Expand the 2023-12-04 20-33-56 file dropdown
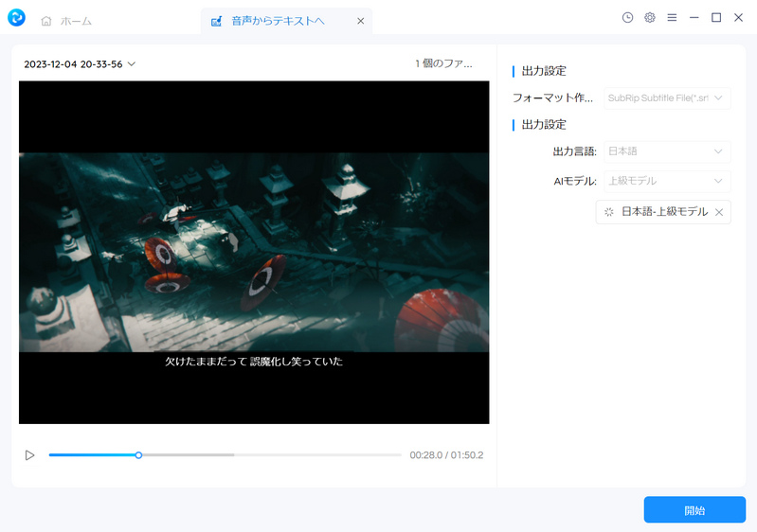The height and width of the screenshot is (532, 757). [x=80, y=64]
